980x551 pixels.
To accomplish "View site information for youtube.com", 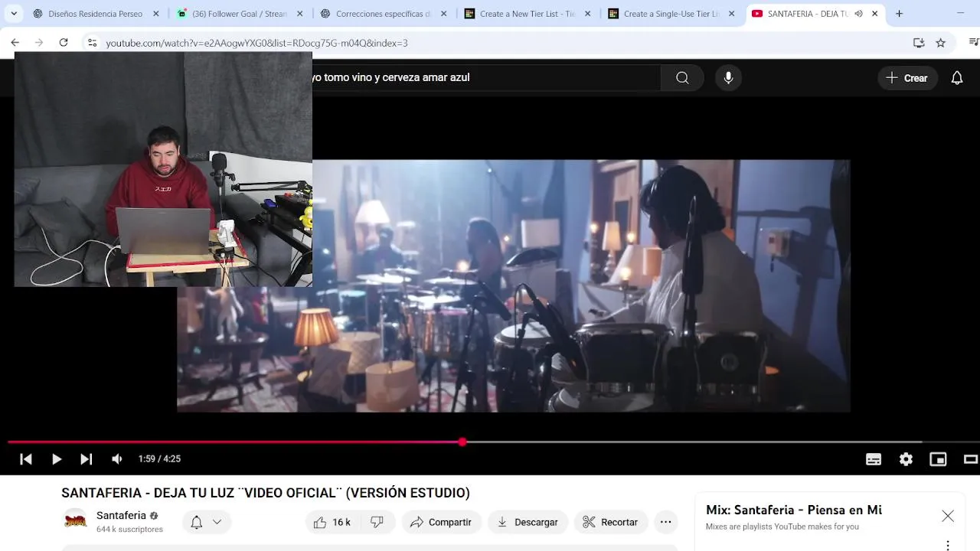I will coord(92,43).
